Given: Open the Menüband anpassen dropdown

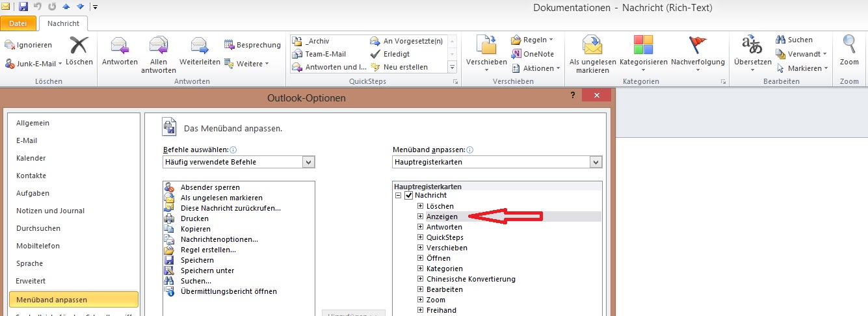Looking at the screenshot, I should tap(596, 162).
